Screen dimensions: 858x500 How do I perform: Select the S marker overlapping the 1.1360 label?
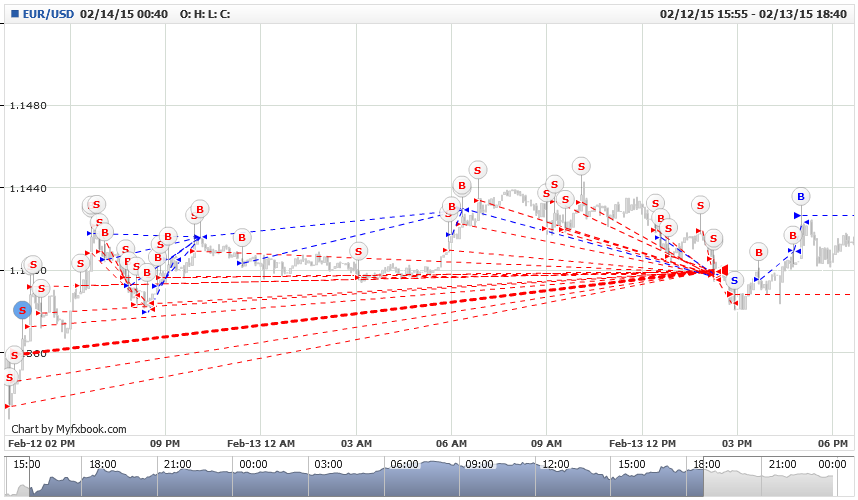click(15, 355)
